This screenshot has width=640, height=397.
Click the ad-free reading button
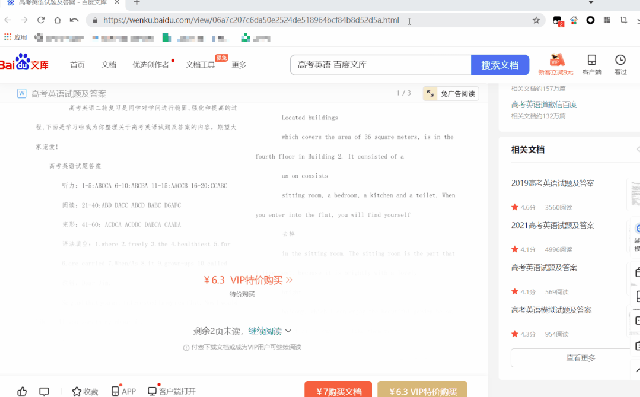click(x=451, y=93)
